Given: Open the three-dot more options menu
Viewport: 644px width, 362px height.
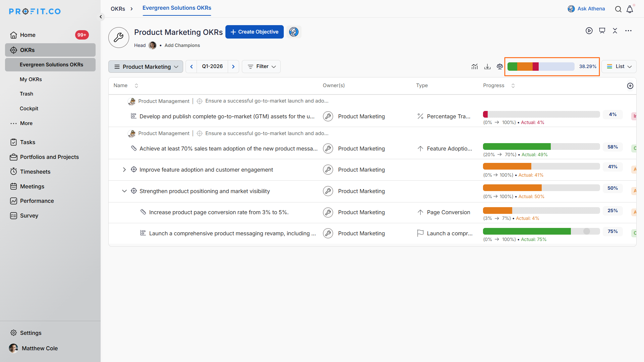Looking at the screenshot, I should 628,31.
